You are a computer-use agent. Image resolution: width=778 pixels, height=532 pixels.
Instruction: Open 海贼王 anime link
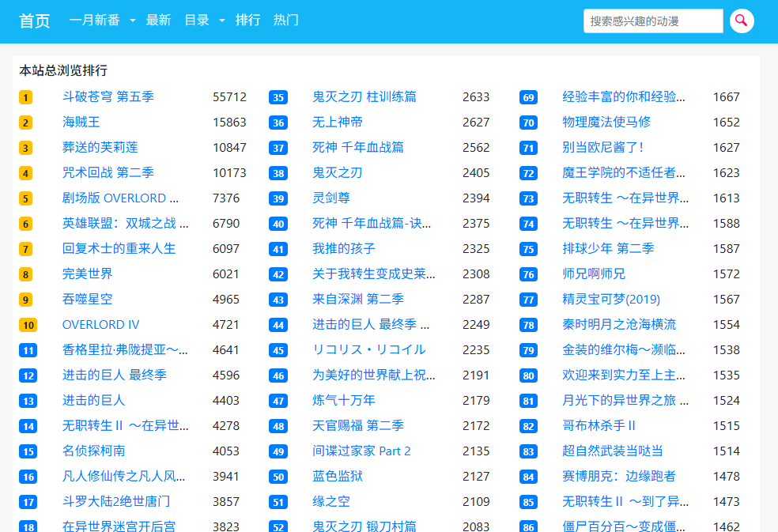[81, 123]
